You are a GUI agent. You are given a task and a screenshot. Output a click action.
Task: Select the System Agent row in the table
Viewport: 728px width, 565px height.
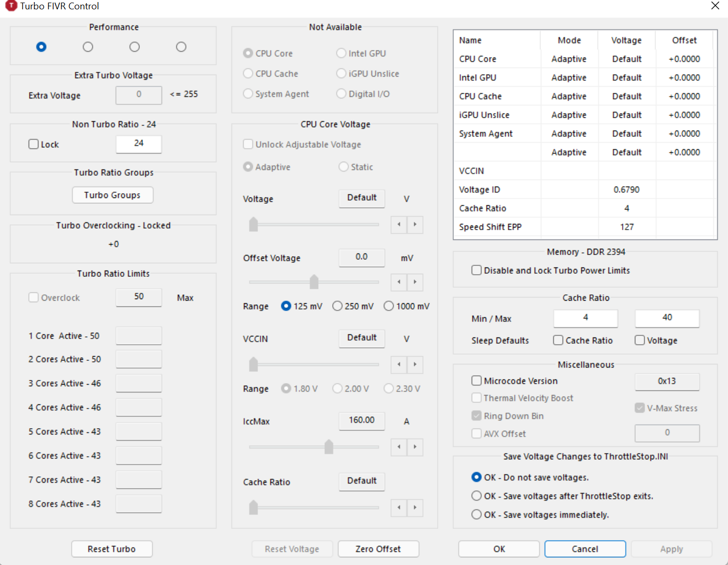(583, 134)
